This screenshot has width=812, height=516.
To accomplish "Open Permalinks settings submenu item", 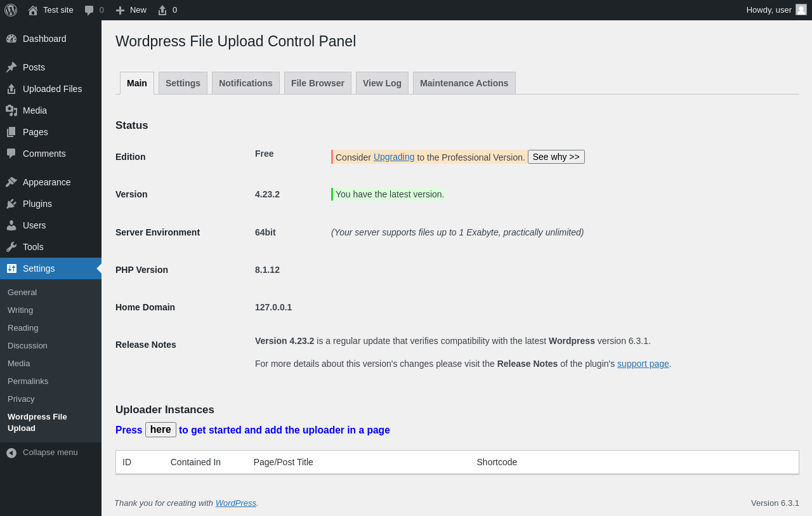I will 28,381.
